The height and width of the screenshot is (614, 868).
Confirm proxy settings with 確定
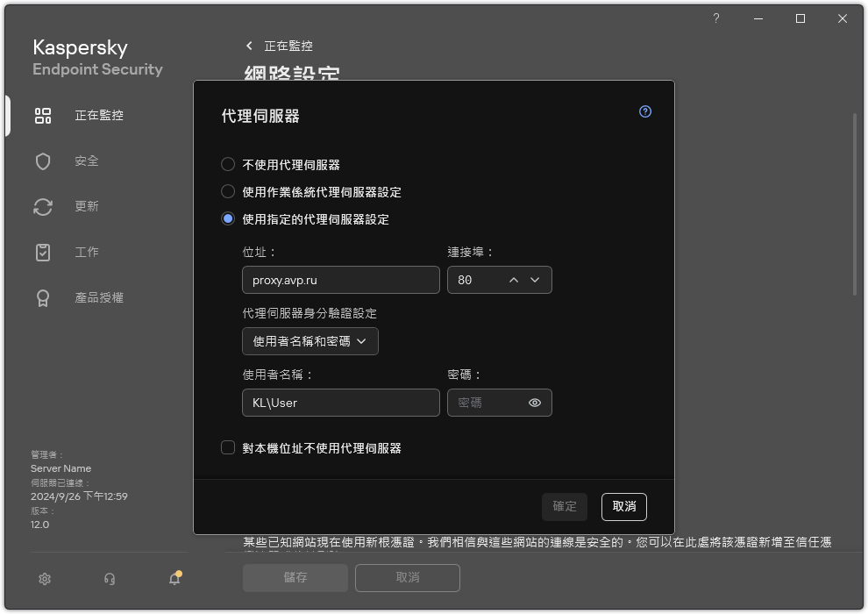point(564,507)
